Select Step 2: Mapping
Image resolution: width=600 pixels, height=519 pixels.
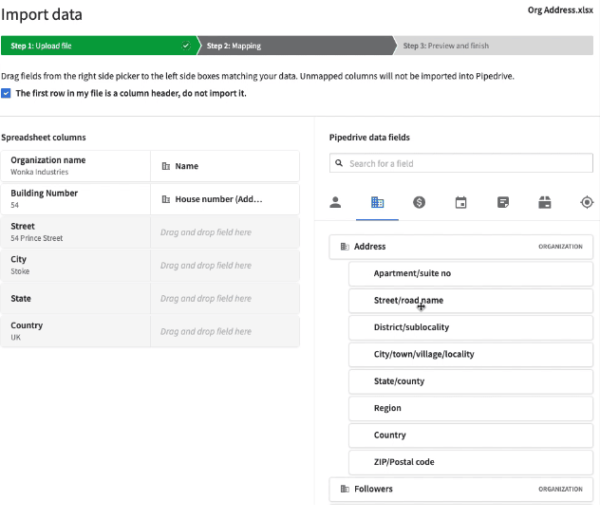[x=295, y=46]
